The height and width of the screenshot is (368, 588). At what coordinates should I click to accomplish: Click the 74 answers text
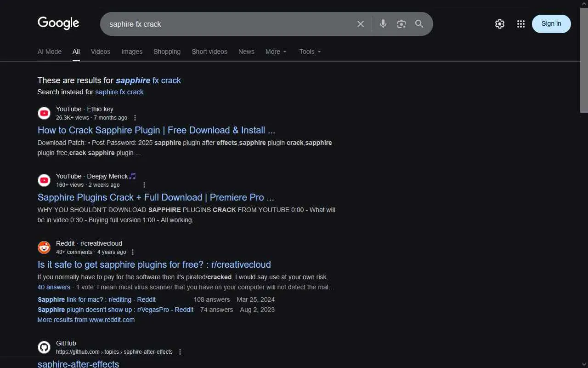coord(217,310)
